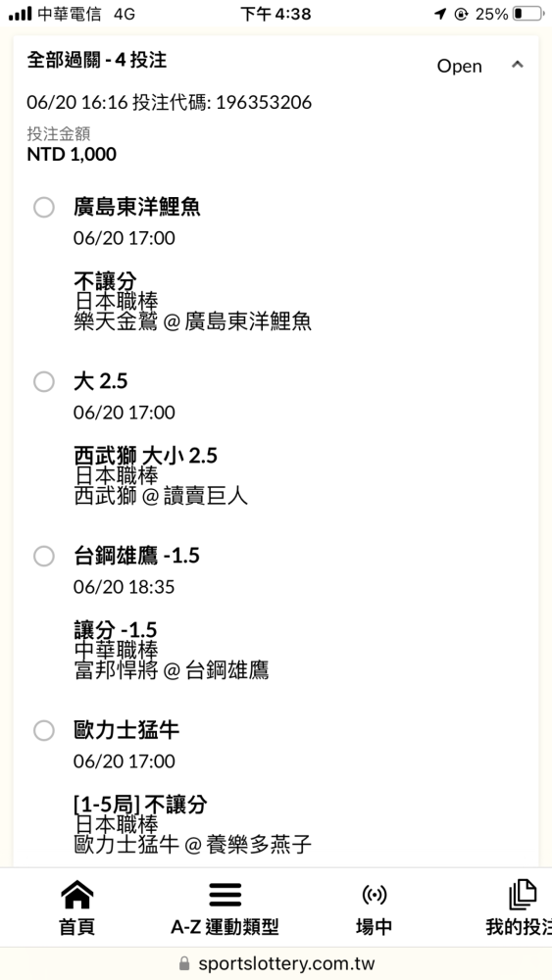Image resolution: width=552 pixels, height=980 pixels.
Task: Tap the Open status label
Action: click(460, 67)
